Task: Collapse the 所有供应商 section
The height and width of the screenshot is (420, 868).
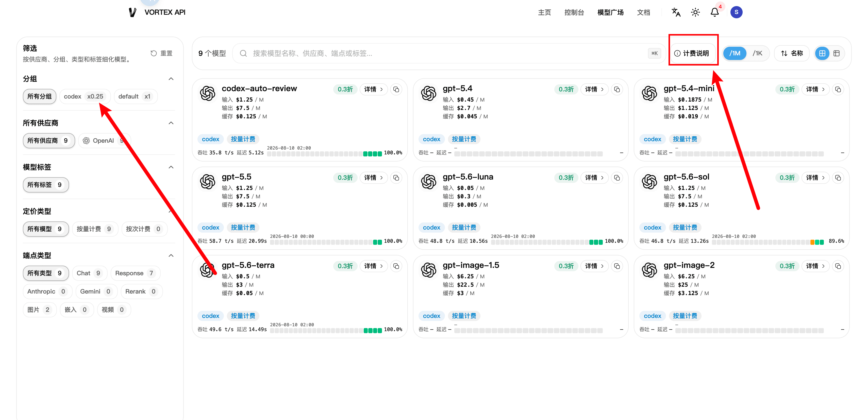Action: [x=171, y=123]
